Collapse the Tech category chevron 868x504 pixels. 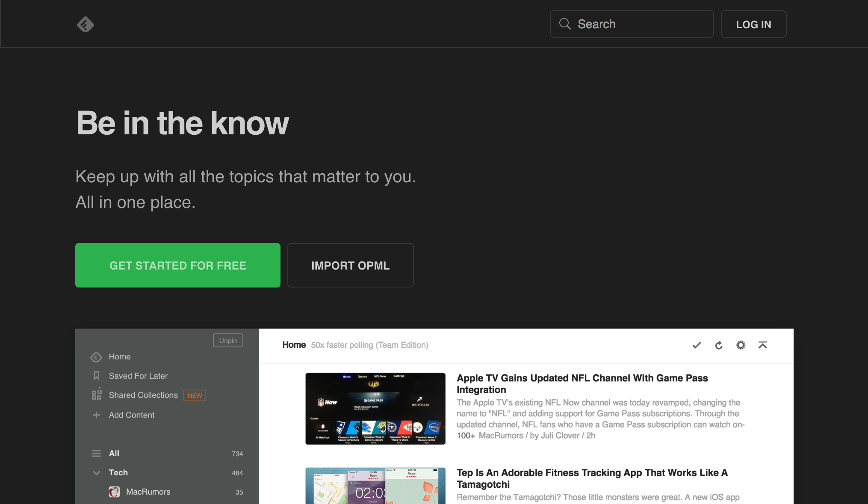(x=97, y=473)
